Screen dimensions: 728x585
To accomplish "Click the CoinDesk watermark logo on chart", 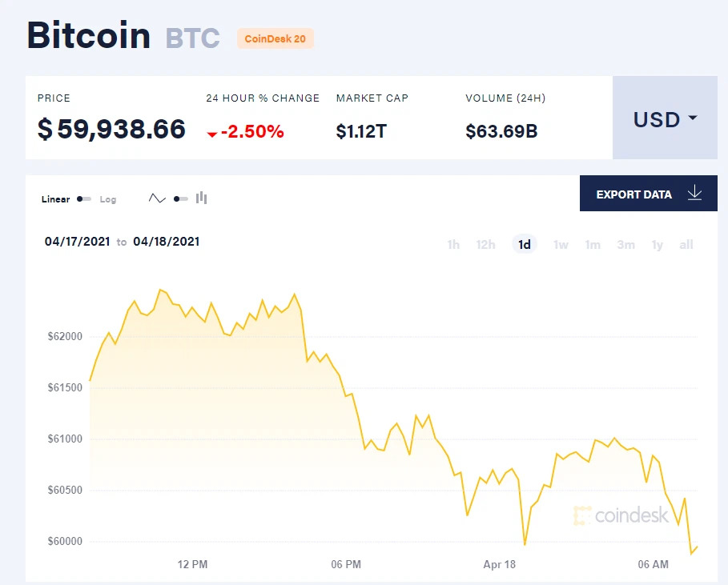I will tap(621, 515).
